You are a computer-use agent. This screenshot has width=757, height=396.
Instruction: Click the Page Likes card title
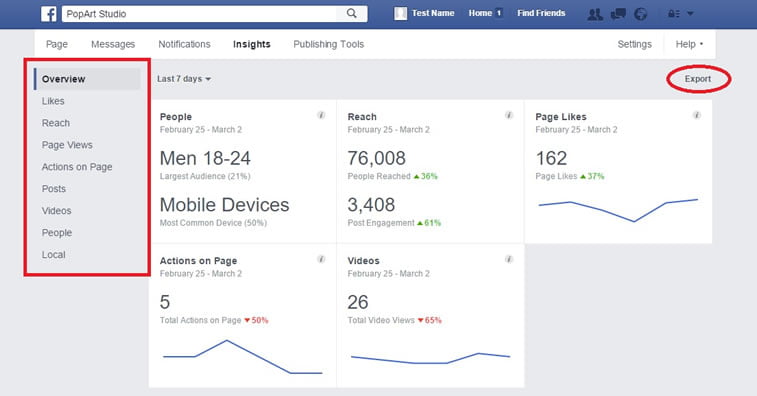pos(561,117)
